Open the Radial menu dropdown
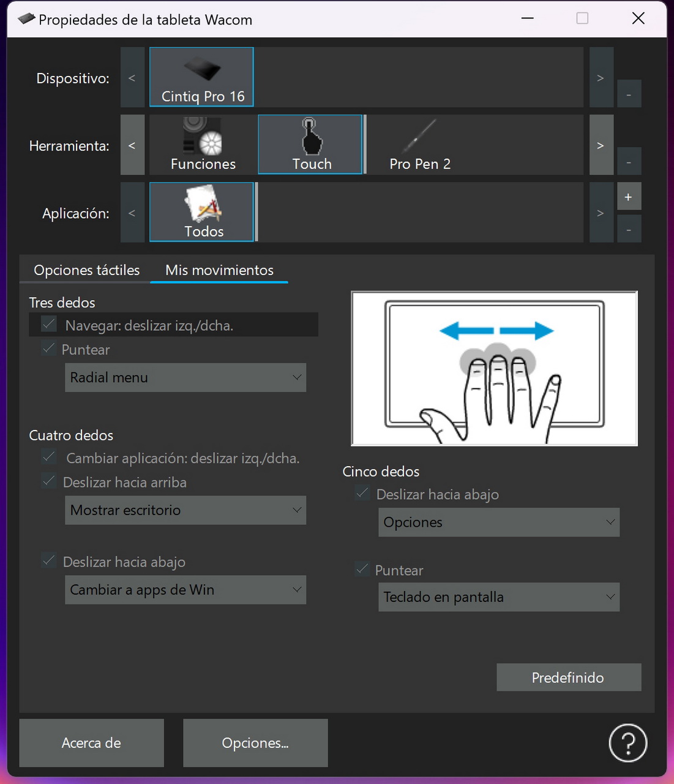The width and height of the screenshot is (674, 784). point(185,377)
